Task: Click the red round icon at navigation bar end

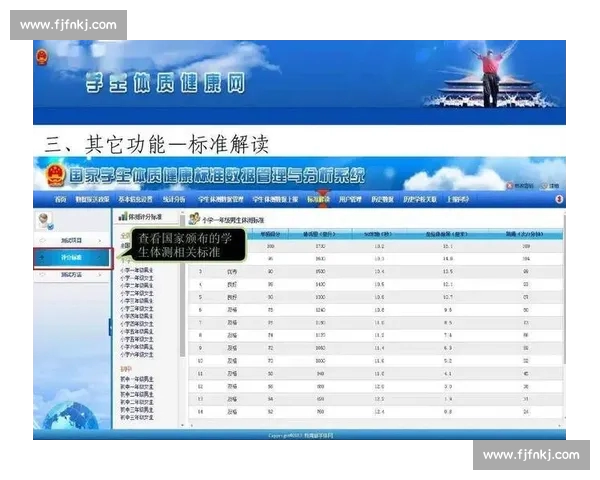Action: click(x=559, y=199)
